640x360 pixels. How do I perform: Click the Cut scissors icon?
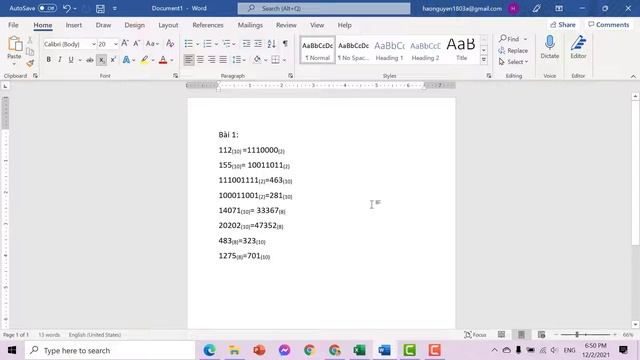[30, 40]
